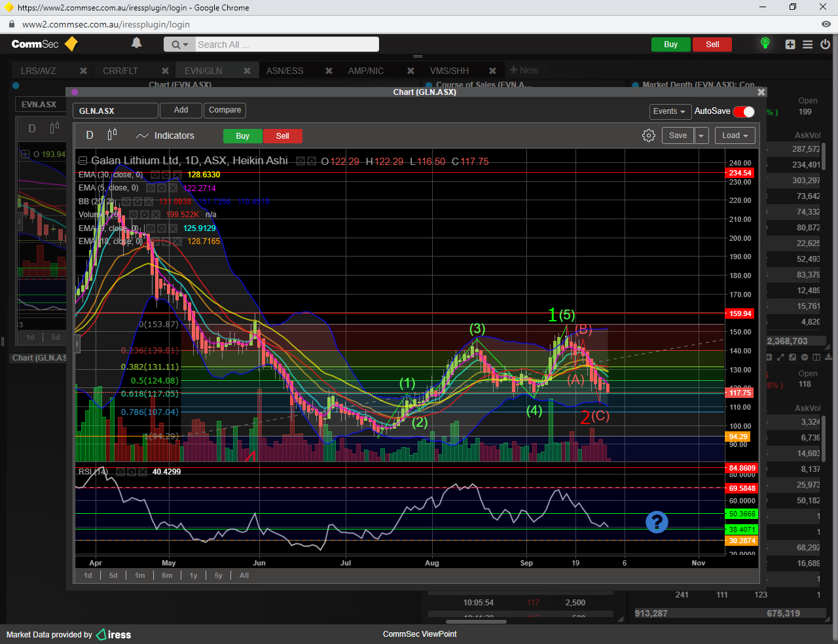The width and height of the screenshot is (838, 644).
Task: Open the notifications bell
Action: [x=136, y=43]
